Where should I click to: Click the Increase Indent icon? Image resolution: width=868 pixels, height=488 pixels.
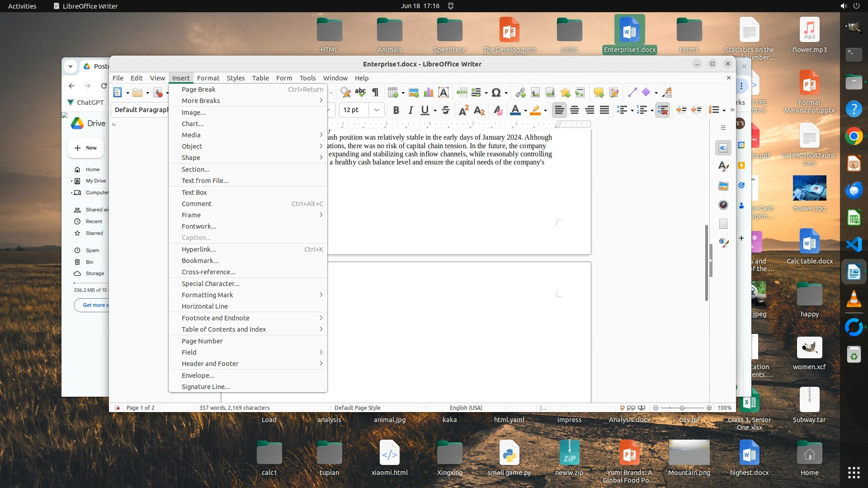pyautogui.click(x=681, y=110)
